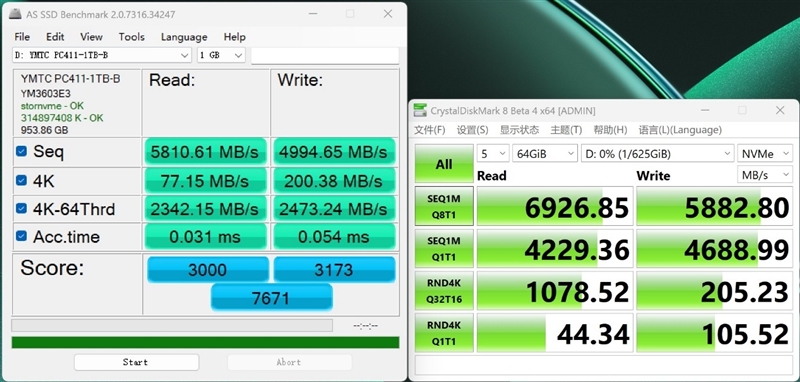This screenshot has width=800, height=382.
Task: Open the 主题(T) menu in CrystalDiskMark
Action: coord(566,130)
